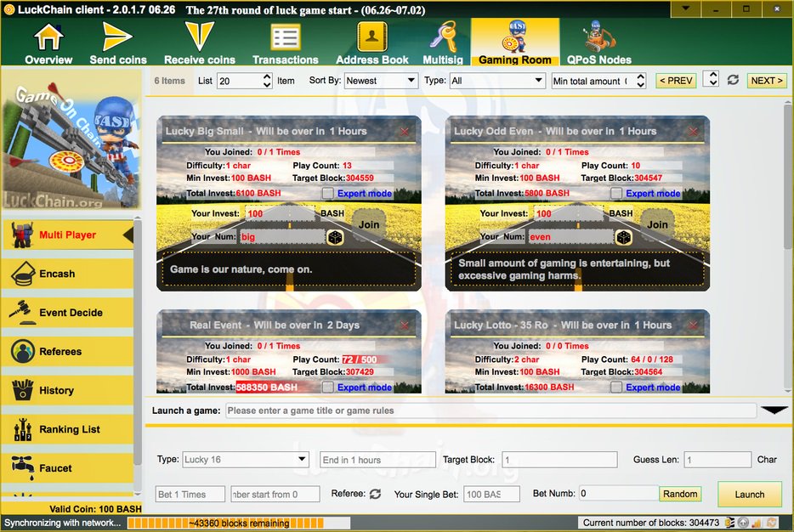
Task: Open the title bar dropdown arrow
Action: [685, 8]
